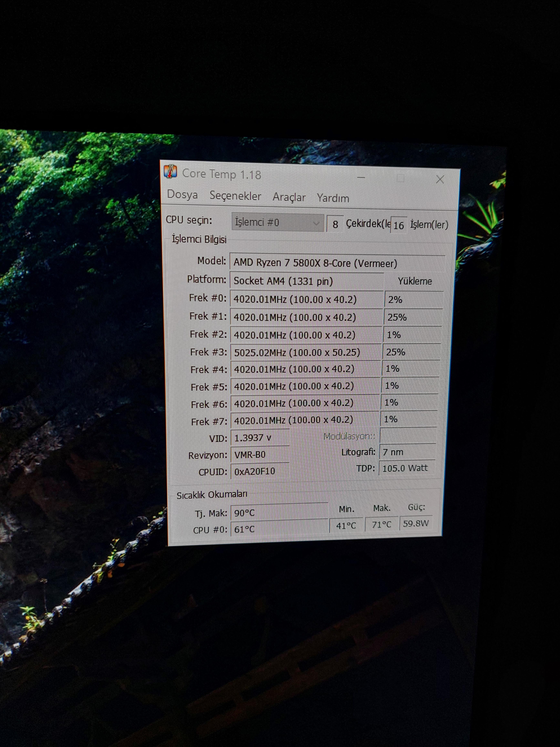The width and height of the screenshot is (560, 747).
Task: Click Frek #5 frequency value
Action: point(306,386)
